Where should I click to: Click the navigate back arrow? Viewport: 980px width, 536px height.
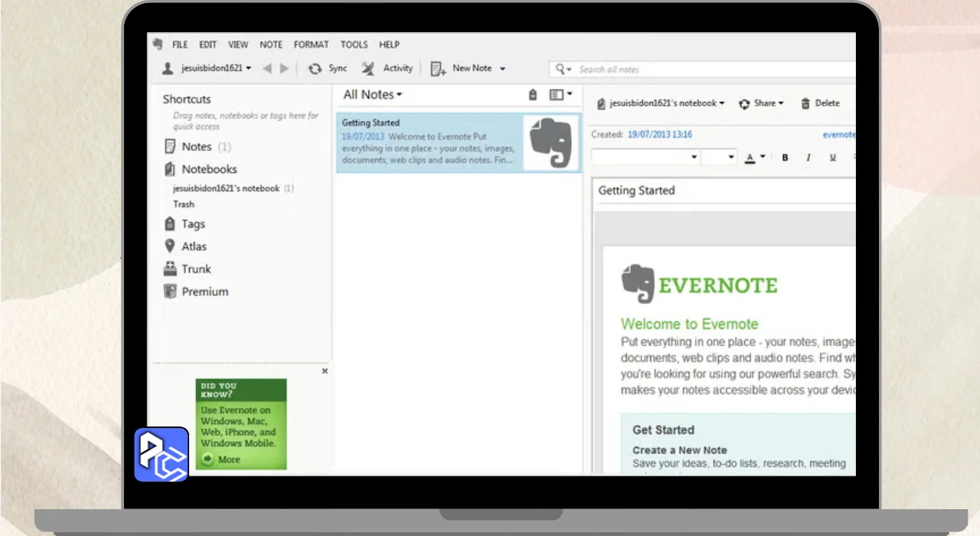pos(267,69)
